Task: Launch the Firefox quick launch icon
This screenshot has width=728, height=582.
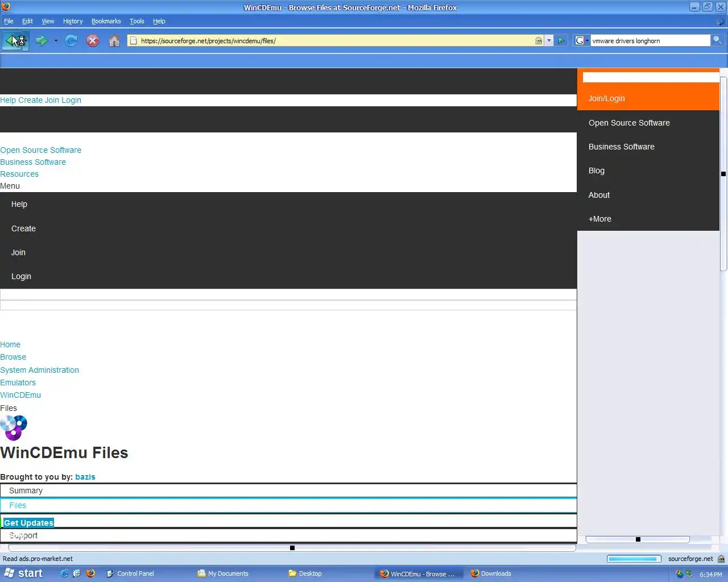Action: tap(90, 573)
